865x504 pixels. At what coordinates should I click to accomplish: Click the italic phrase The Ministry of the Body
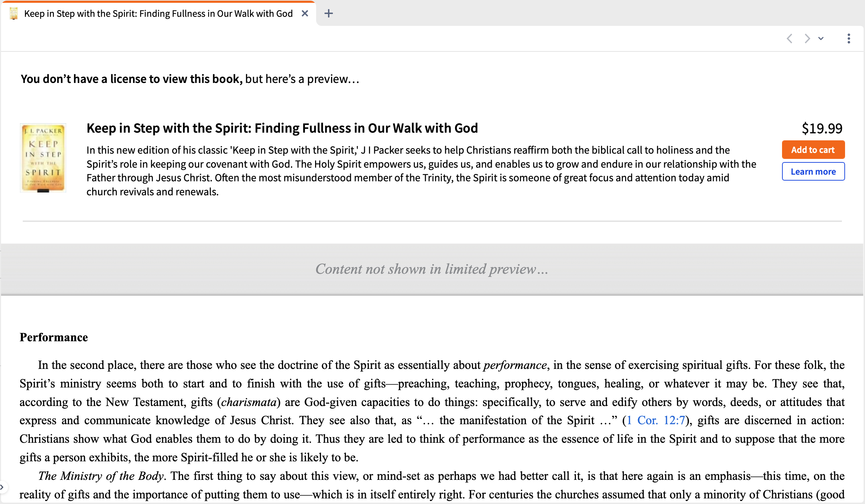pos(101,476)
